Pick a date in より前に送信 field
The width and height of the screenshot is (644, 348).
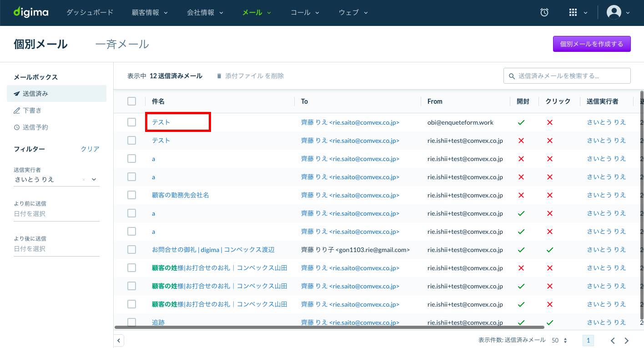56,214
